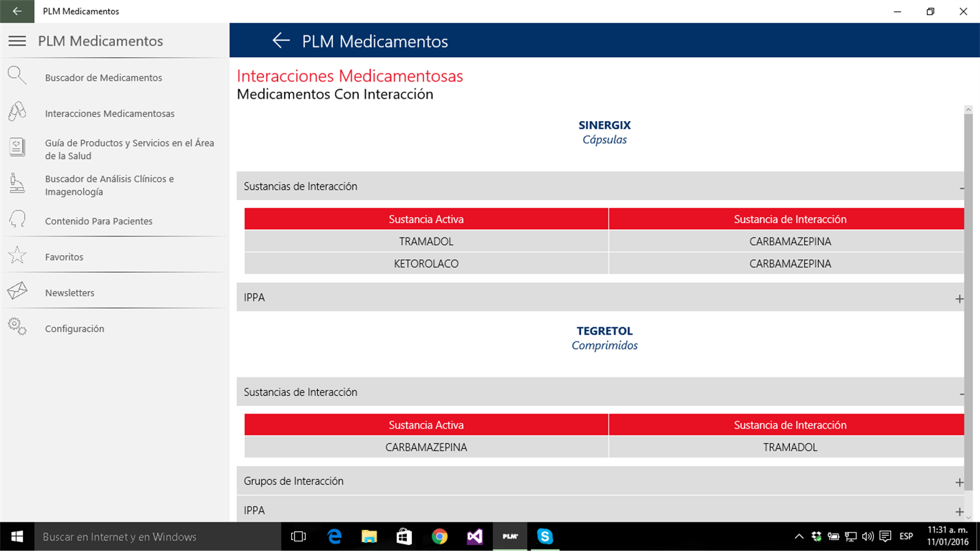Viewport: 980px width, 551px height.
Task: Click the TEGRETOL Sustancia de Interacción column header
Action: pyautogui.click(x=787, y=425)
